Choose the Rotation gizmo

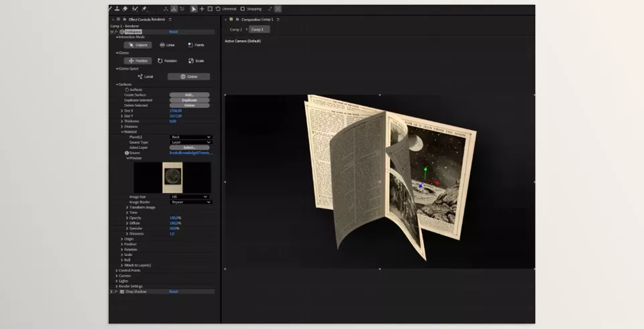[x=167, y=61]
